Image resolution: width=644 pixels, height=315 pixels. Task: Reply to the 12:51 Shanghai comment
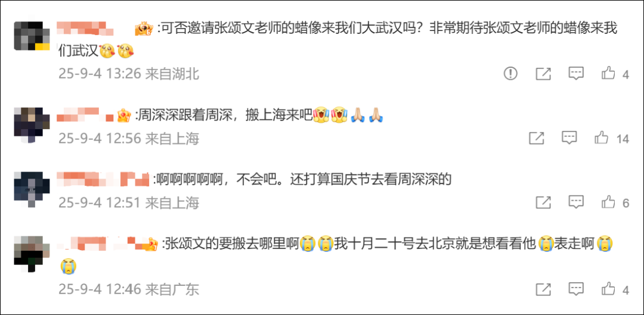[x=576, y=202]
